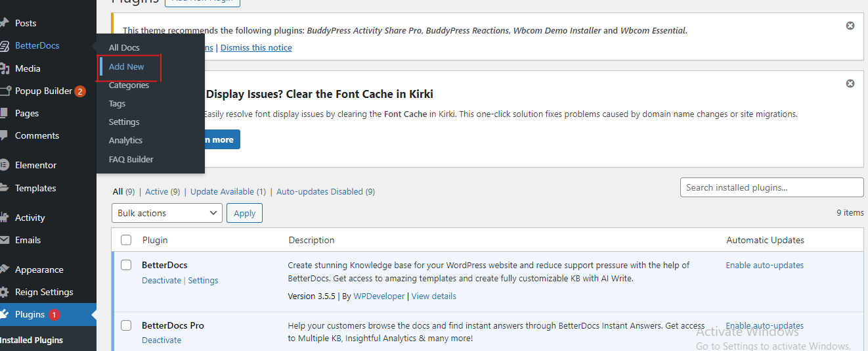Toggle the select-all plugins checkbox in header
Image resolution: width=868 pixels, height=351 pixels.
point(127,240)
